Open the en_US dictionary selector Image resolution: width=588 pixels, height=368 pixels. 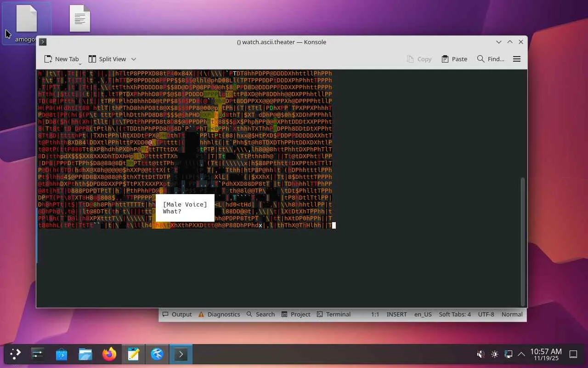[x=423, y=314]
